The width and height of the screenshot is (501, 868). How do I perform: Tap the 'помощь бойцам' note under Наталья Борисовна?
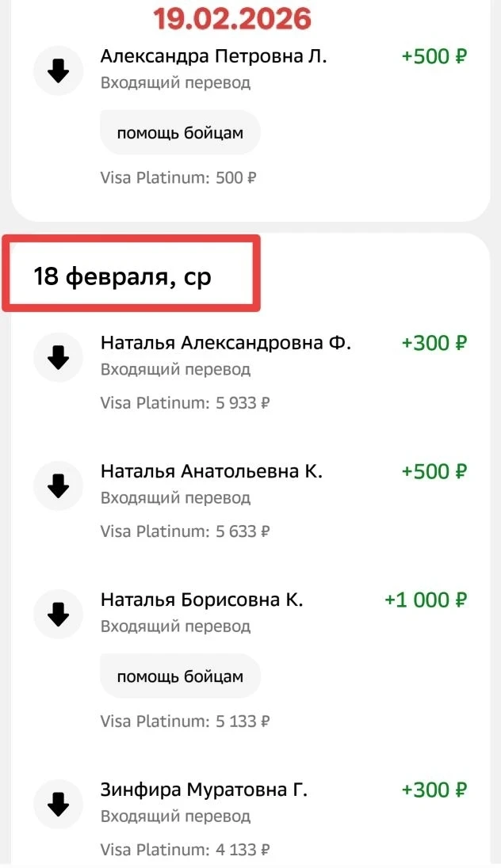coord(180,676)
